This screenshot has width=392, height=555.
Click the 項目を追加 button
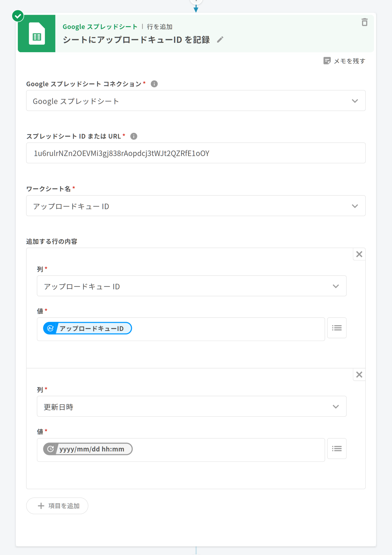point(57,506)
